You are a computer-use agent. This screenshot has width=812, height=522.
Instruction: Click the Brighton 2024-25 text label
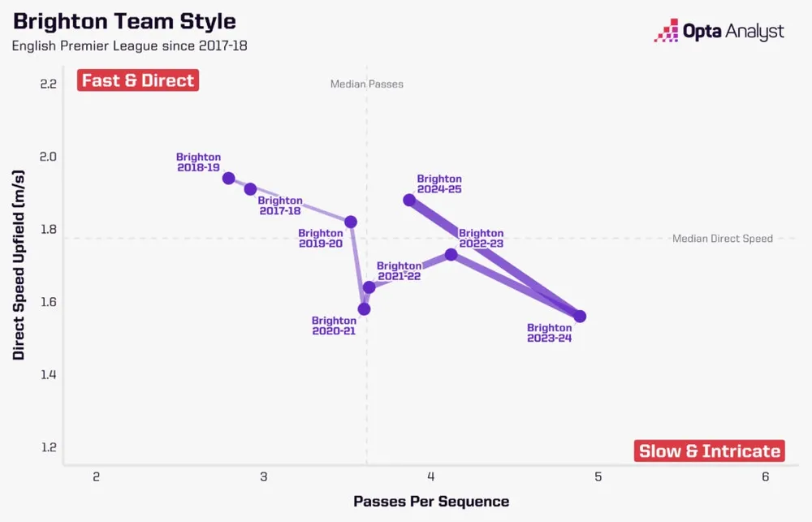[x=439, y=183]
